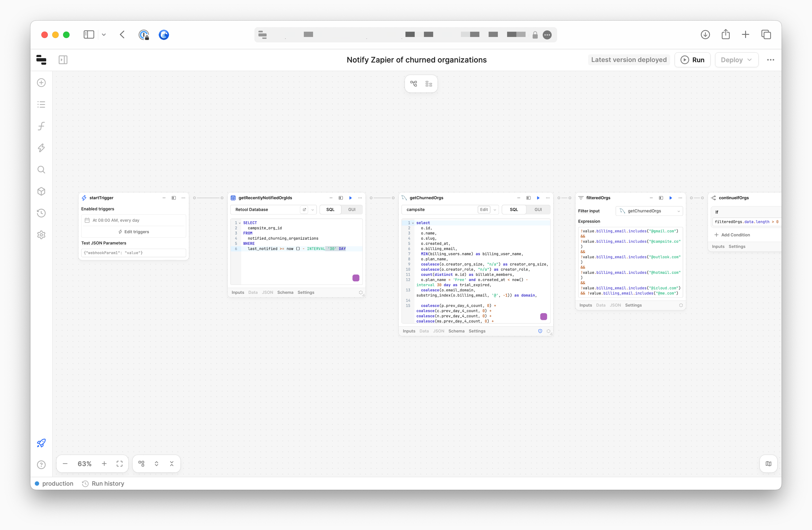Click fit-to-screen icon in zoom bar

(119, 463)
